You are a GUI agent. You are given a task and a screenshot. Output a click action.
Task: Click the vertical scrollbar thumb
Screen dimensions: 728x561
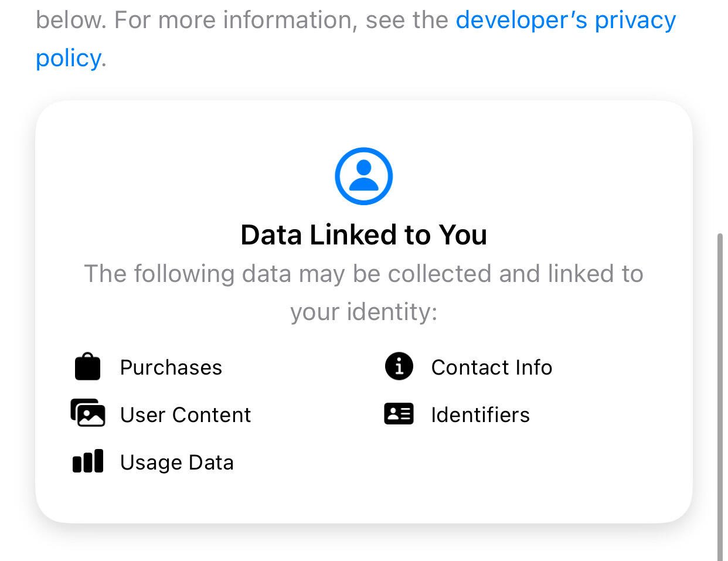click(x=720, y=397)
